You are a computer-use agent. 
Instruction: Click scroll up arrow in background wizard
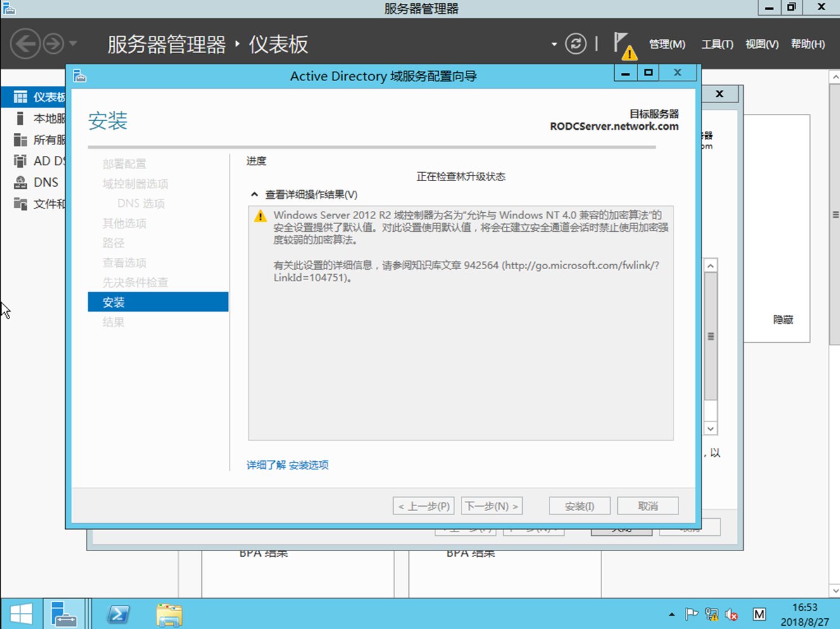(711, 266)
